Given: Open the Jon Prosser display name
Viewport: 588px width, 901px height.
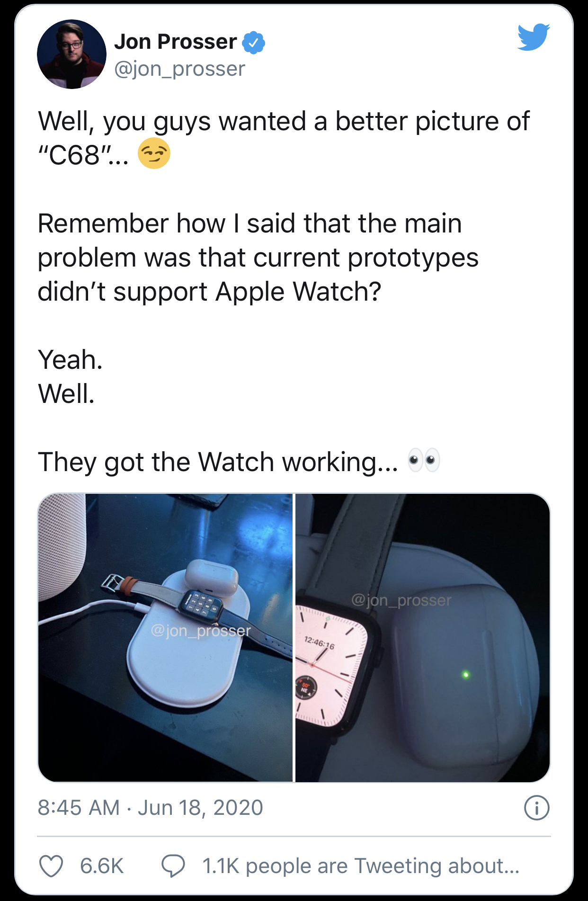Looking at the screenshot, I should click(x=176, y=42).
